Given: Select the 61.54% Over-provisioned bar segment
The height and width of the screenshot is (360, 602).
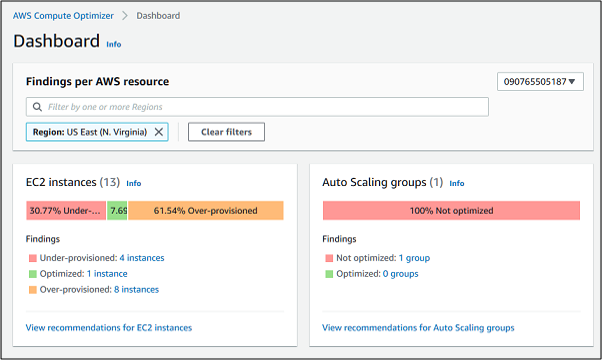Looking at the screenshot, I should [206, 211].
